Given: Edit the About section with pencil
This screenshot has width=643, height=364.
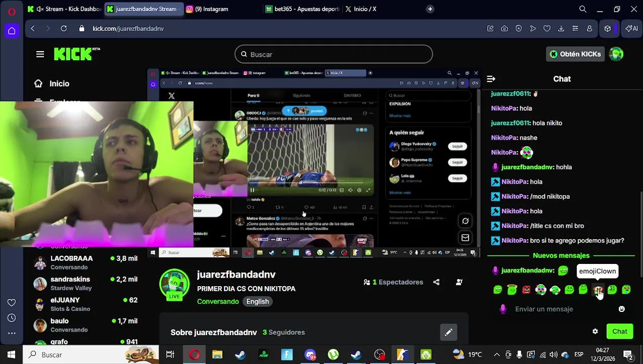Looking at the screenshot, I should [x=448, y=332].
